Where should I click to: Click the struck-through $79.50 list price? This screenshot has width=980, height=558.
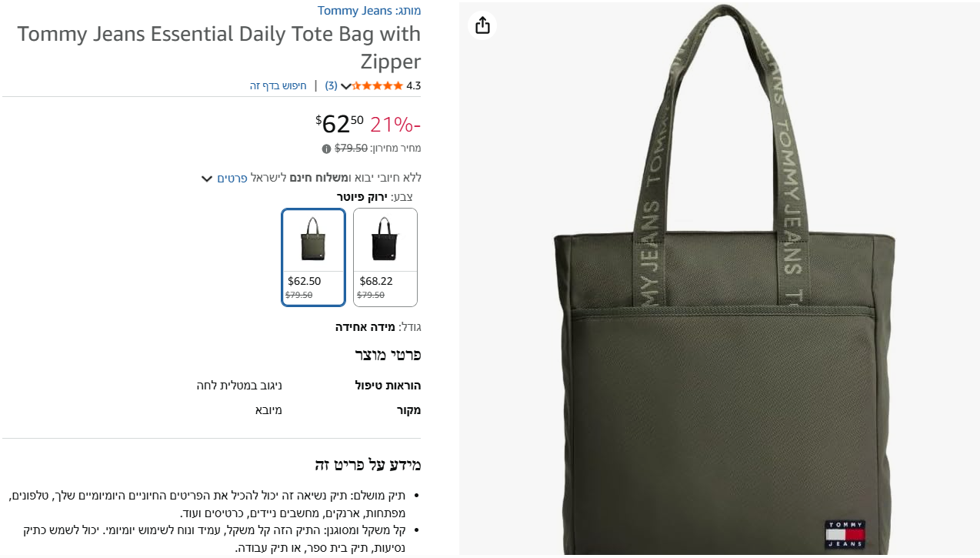coord(351,148)
